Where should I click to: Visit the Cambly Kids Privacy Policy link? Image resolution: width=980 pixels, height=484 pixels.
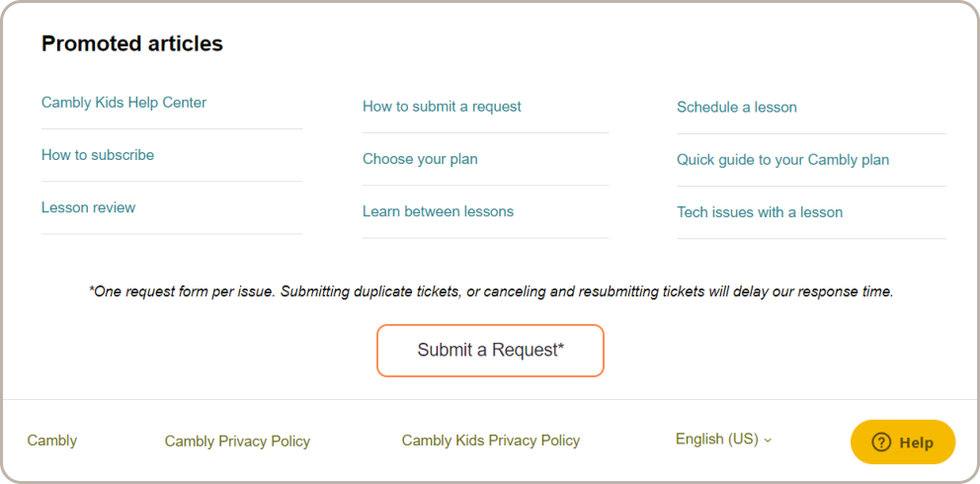[x=490, y=441]
